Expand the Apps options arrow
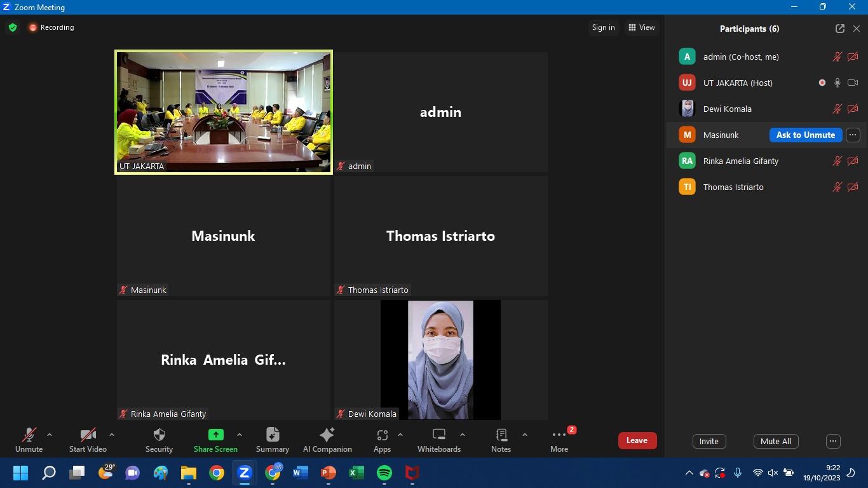Image resolution: width=868 pixels, height=488 pixels. (x=400, y=435)
